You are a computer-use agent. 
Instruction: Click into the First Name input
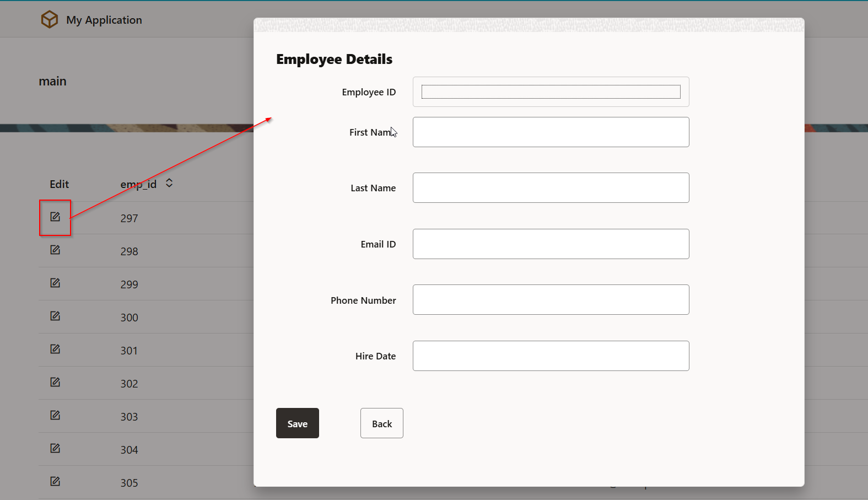[x=551, y=132]
